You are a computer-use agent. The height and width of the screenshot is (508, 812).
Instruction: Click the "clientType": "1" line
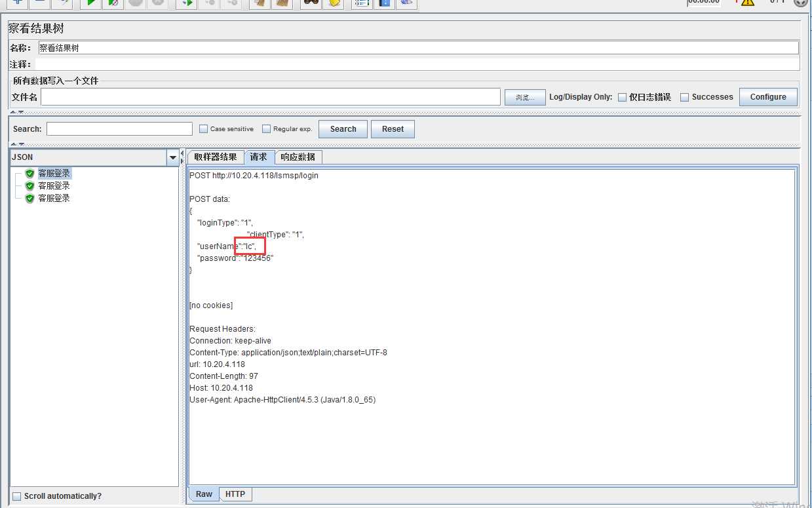[275, 235]
